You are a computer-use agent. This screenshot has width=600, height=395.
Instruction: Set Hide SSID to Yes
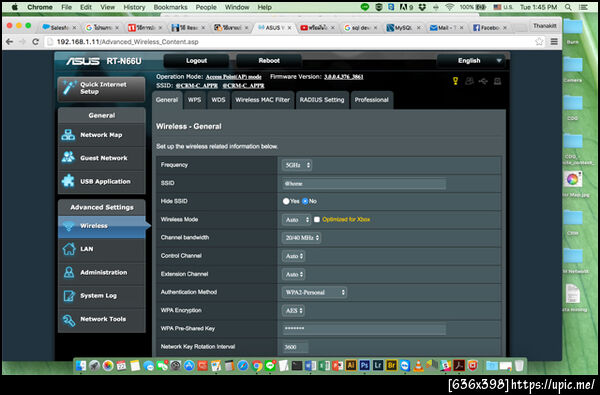[x=286, y=201]
